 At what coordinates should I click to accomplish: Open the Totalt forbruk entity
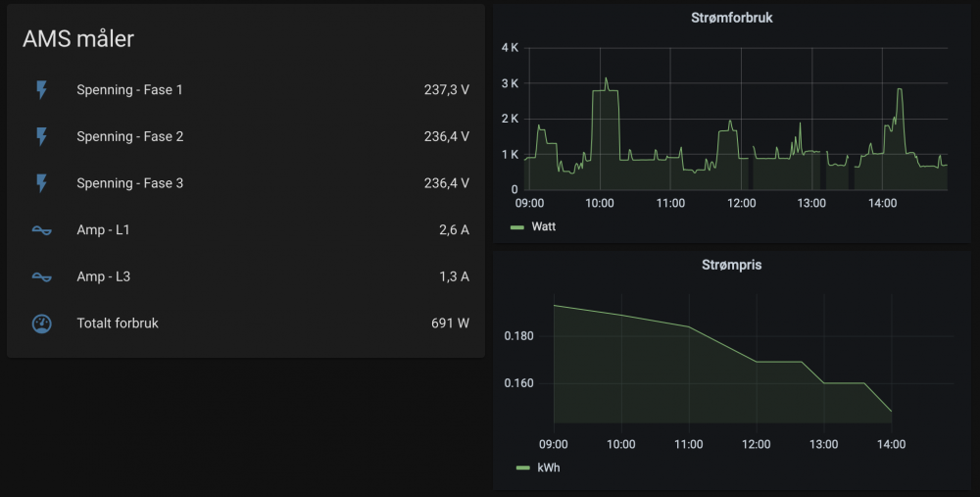(x=118, y=323)
